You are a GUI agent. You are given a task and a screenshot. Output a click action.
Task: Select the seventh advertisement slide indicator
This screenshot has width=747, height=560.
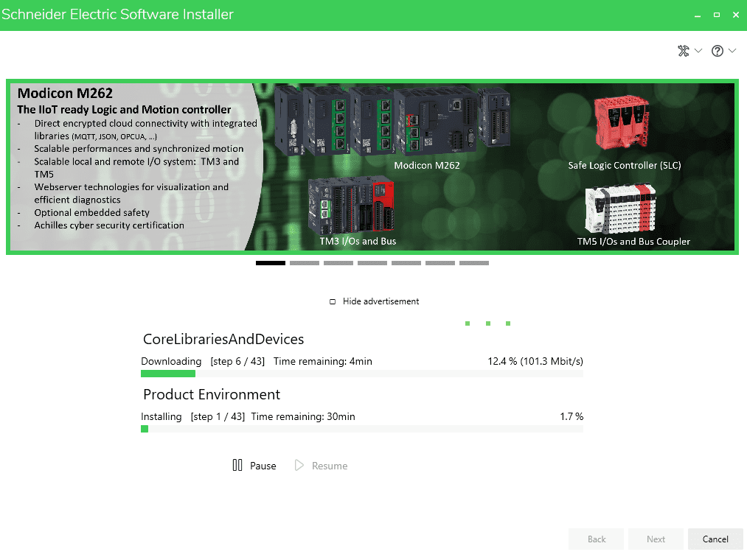point(474,263)
